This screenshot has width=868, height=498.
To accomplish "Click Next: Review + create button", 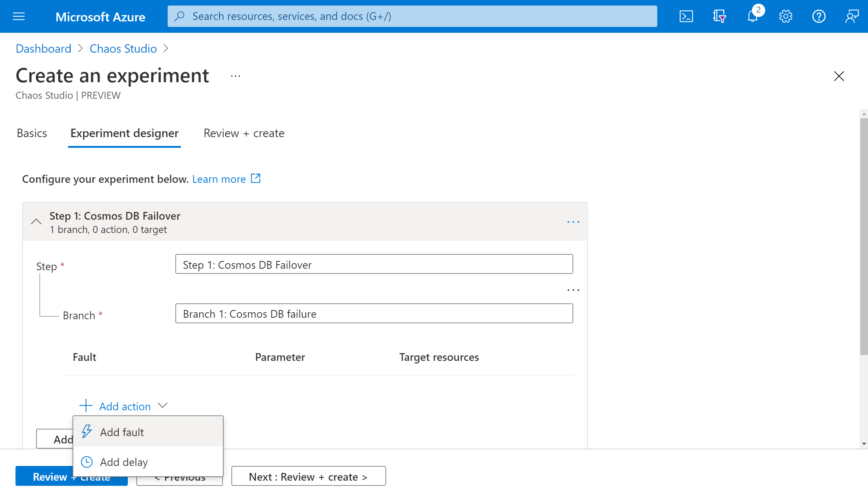I will click(308, 476).
